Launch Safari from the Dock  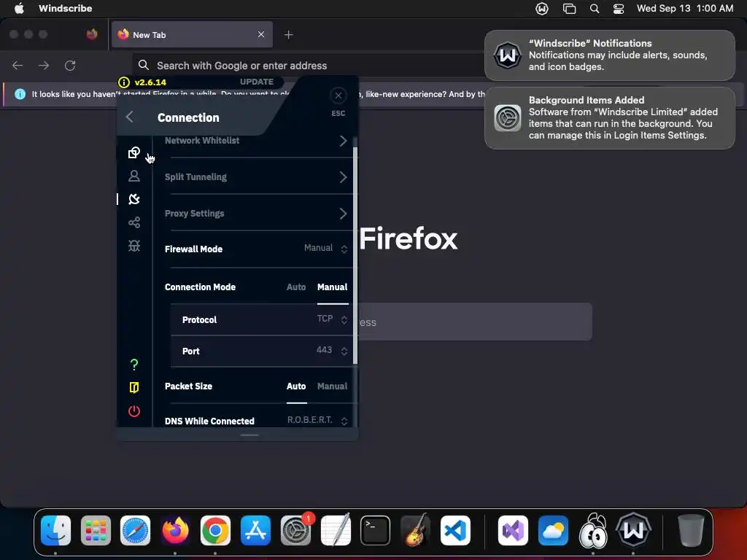[135, 531]
